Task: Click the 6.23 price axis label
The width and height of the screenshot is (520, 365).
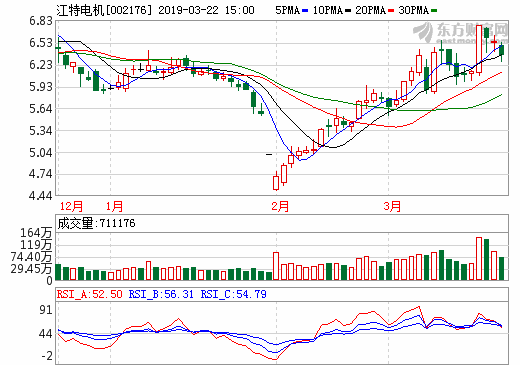Action: (x=41, y=65)
